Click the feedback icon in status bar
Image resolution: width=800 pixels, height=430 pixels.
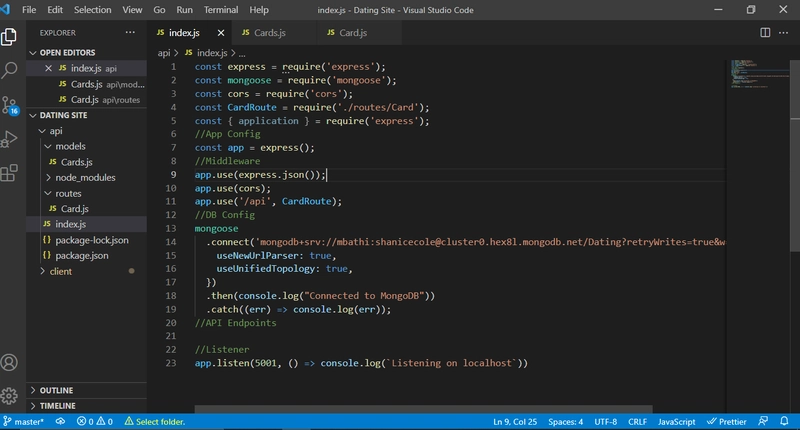pyautogui.click(x=763, y=421)
